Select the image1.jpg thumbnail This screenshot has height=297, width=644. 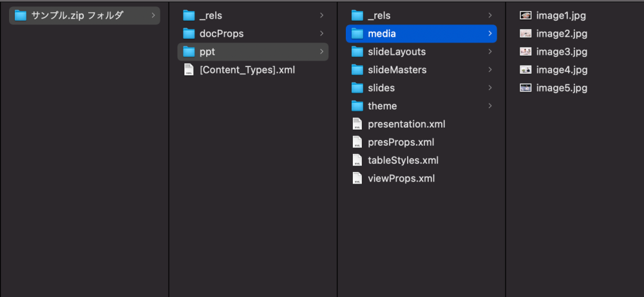pos(526,15)
